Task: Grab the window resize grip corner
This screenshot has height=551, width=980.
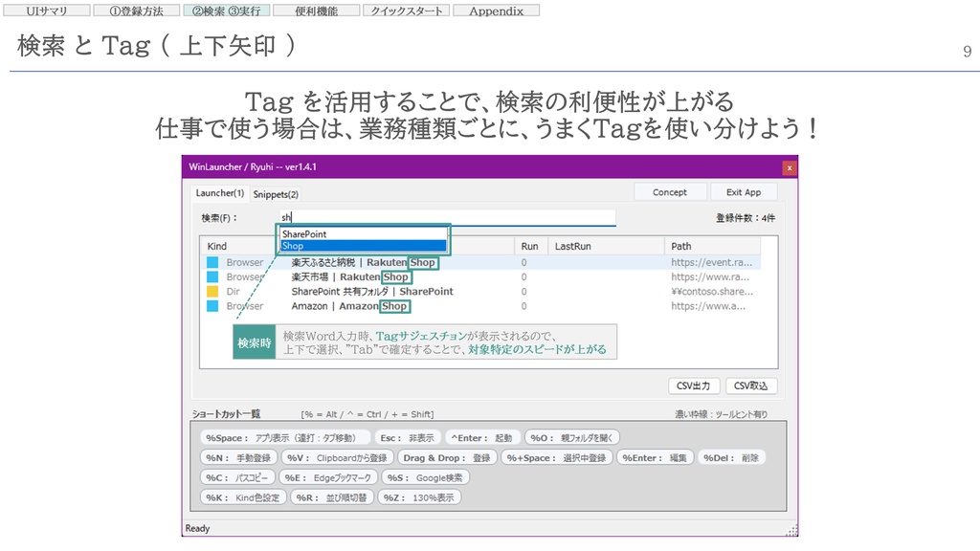Action: coord(791,530)
